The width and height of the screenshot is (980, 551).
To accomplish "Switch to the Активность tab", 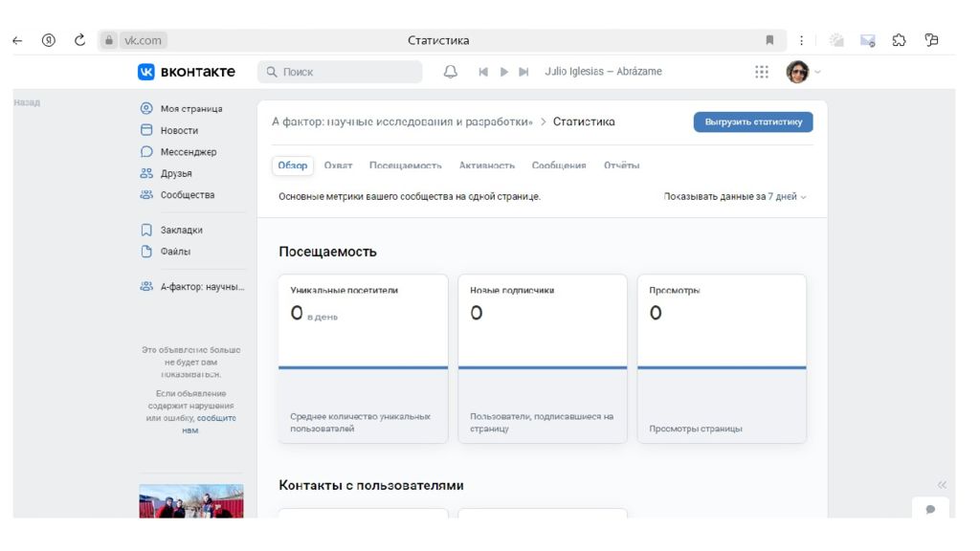I will (486, 165).
